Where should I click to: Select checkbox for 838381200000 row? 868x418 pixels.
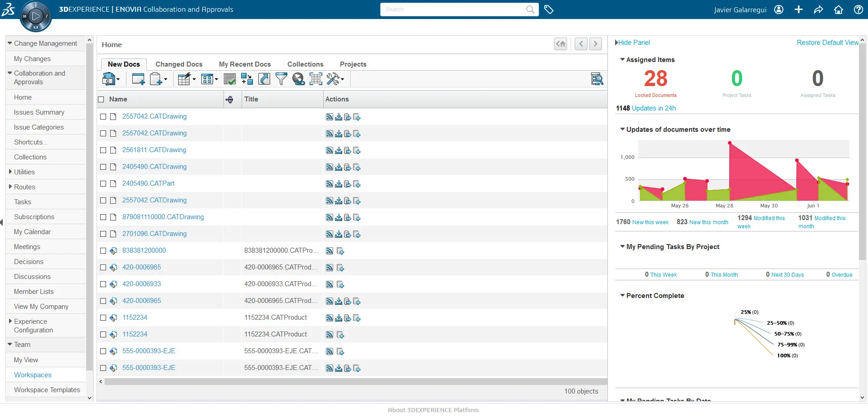pos(103,251)
